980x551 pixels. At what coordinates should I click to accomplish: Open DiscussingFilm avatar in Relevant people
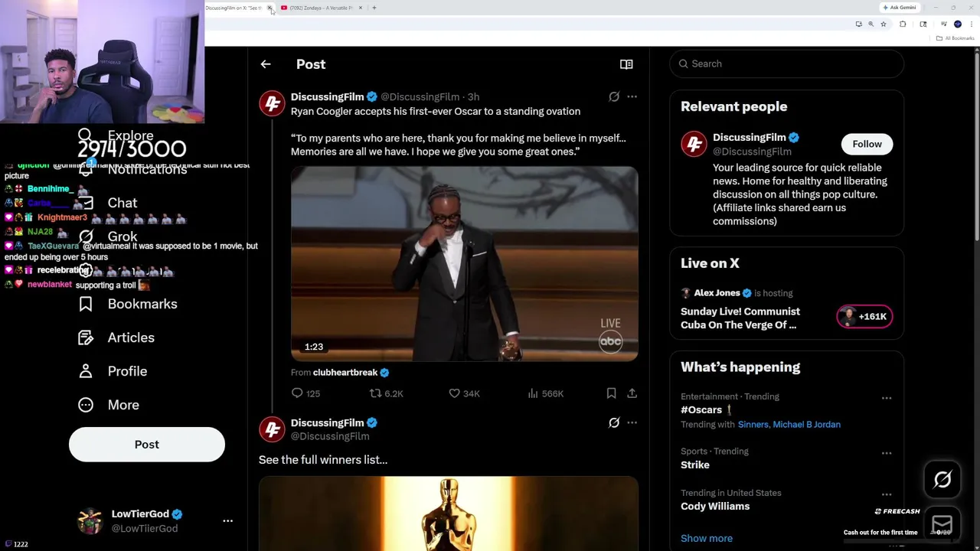694,144
